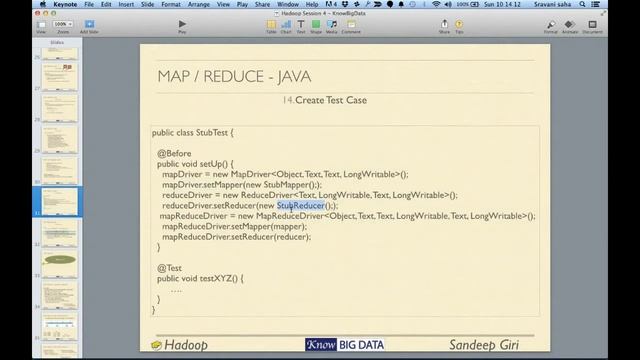Click the Hadoop footer logo text
The width and height of the screenshot is (640, 360).
(186, 345)
